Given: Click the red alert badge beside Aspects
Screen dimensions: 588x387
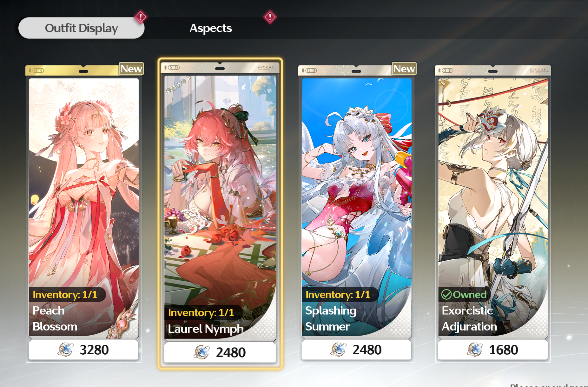Looking at the screenshot, I should point(270,17).
